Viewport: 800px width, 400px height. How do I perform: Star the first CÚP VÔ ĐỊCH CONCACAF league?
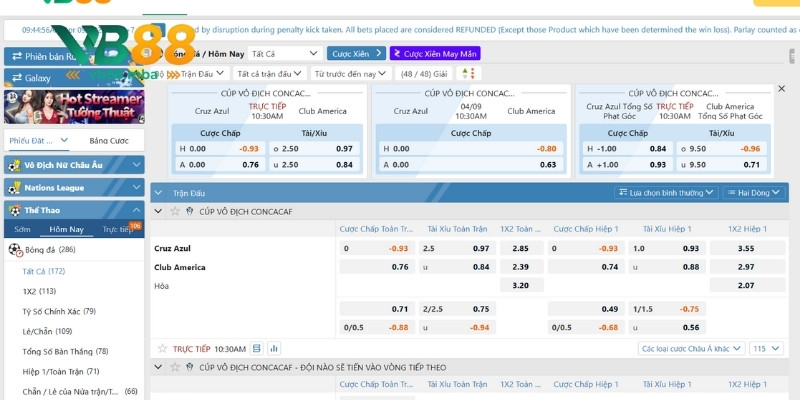click(x=175, y=211)
